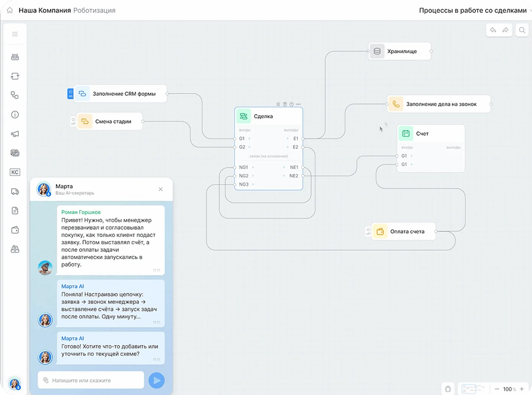Click the megaphone icon in sidebar

click(x=15, y=134)
